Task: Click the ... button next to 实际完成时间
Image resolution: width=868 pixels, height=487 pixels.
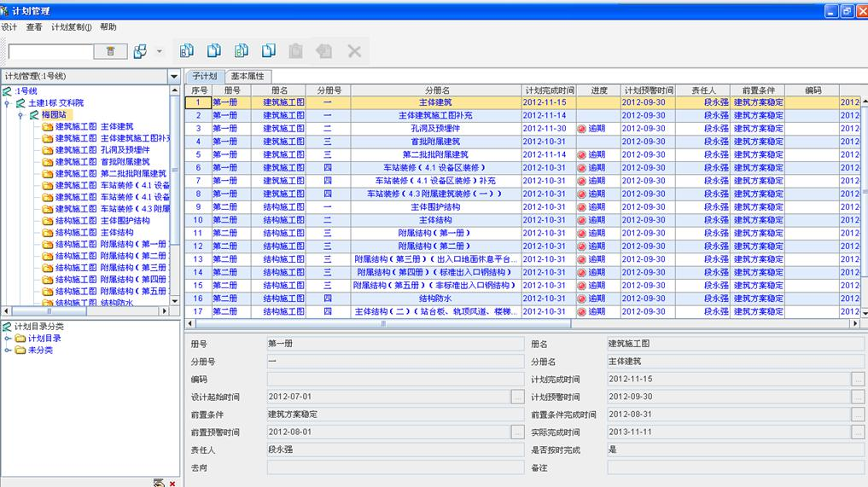Action: pos(858,432)
